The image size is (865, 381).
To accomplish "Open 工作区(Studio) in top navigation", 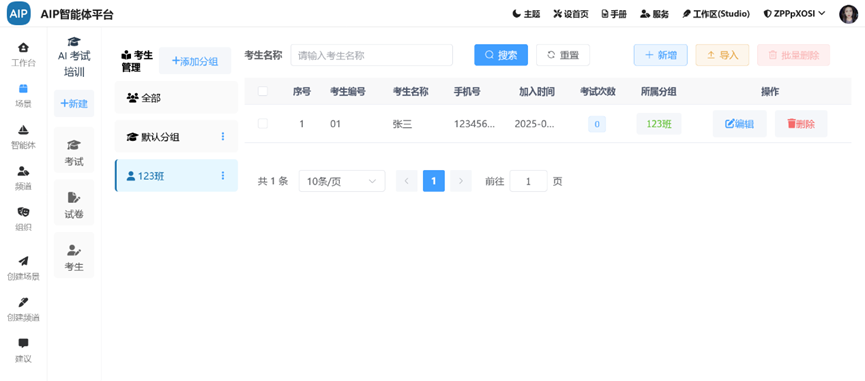I will point(716,14).
